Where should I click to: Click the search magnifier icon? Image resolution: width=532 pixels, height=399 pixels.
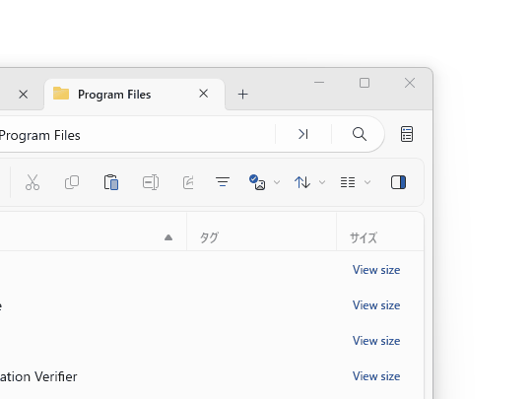click(360, 134)
